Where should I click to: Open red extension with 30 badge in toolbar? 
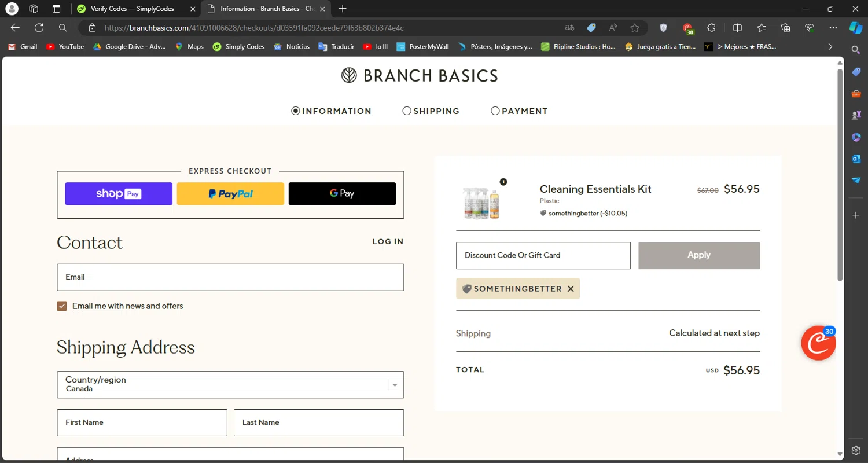pos(687,28)
